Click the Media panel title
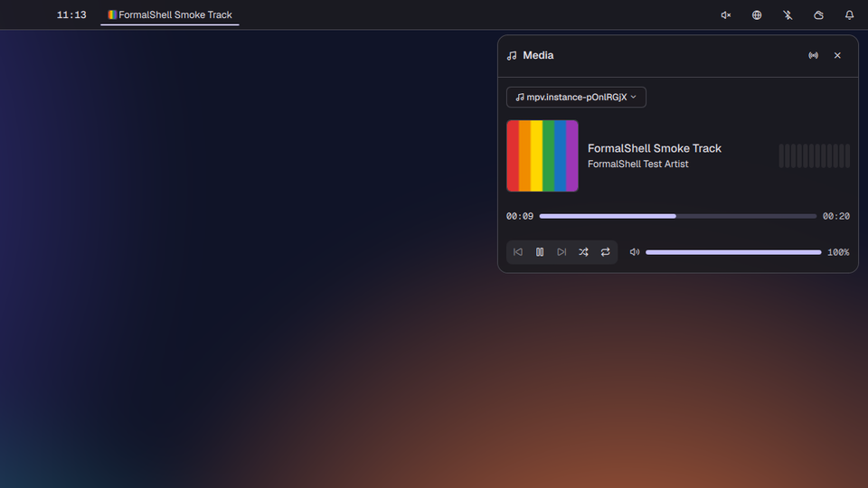868x488 pixels. [538, 55]
